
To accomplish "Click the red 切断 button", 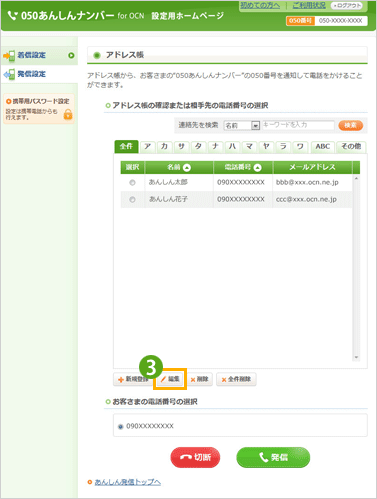I will coord(195,457).
